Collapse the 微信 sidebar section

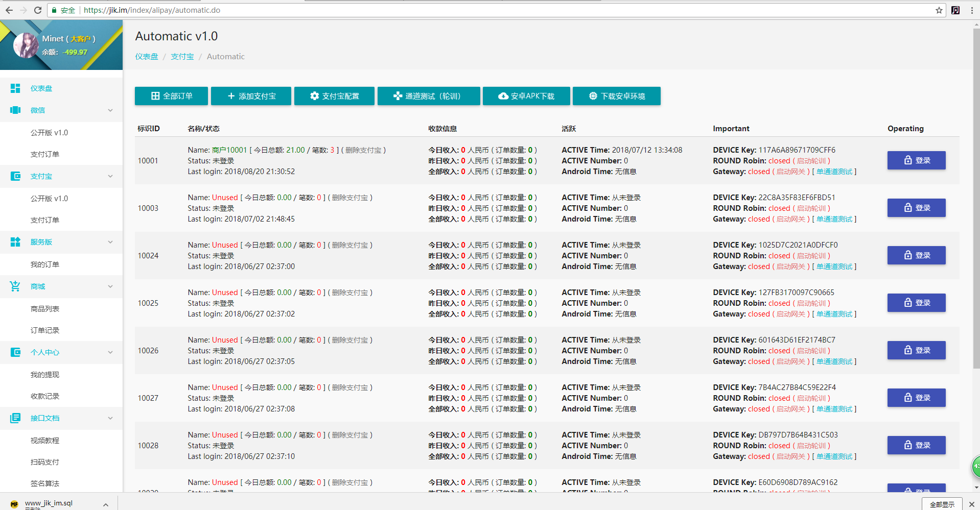(110, 110)
